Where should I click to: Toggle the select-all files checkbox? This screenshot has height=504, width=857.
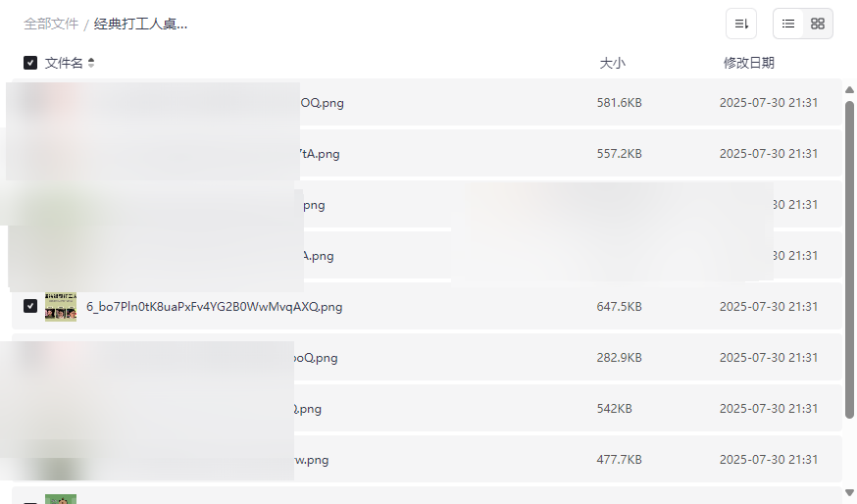coord(30,63)
